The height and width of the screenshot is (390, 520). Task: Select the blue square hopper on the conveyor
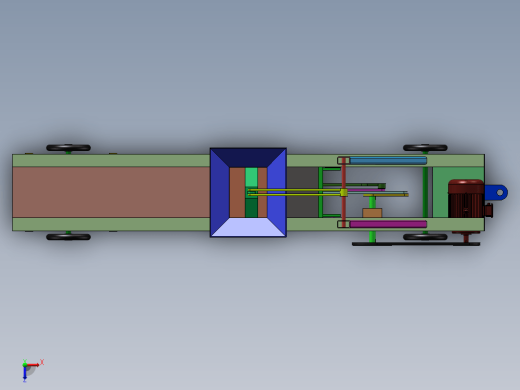[248, 193]
